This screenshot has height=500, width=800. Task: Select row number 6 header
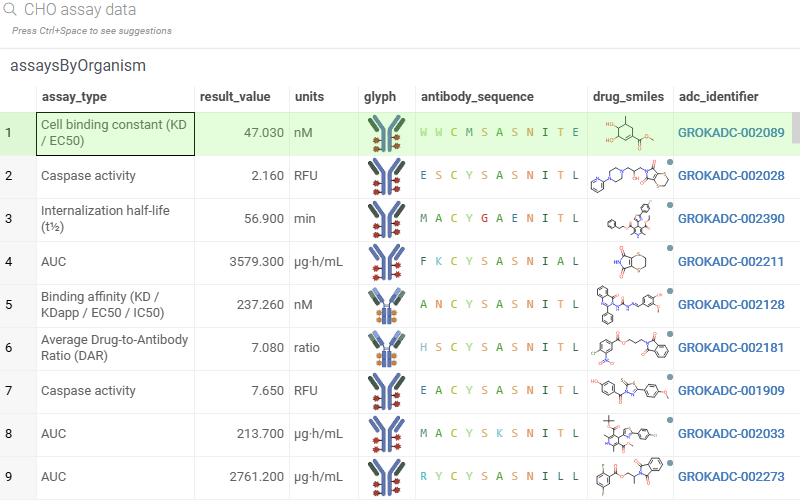(10, 348)
